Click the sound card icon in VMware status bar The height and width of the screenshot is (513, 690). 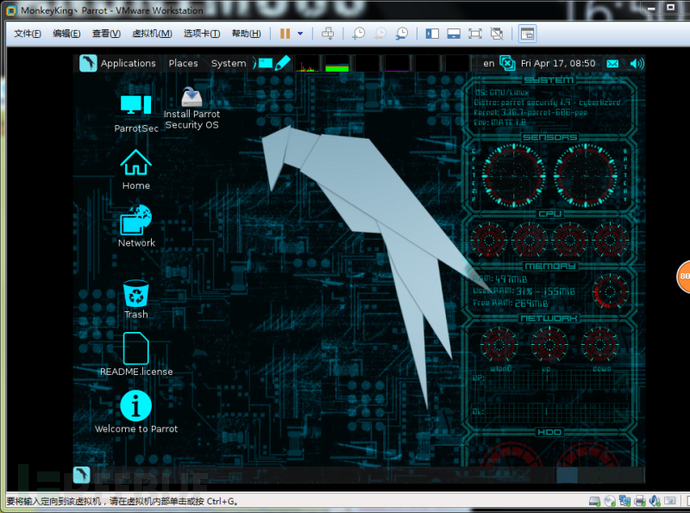(655, 501)
